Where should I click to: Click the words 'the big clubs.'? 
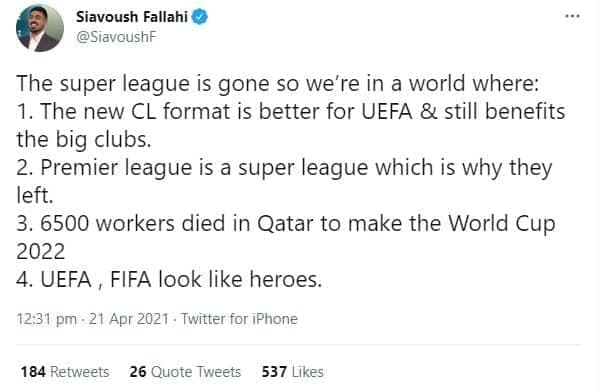[84, 139]
